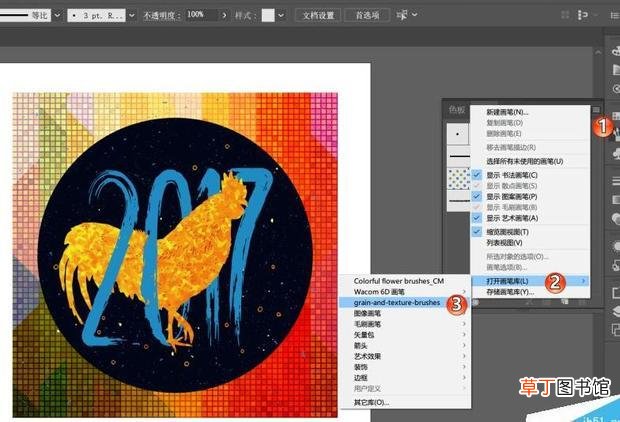Click the 样式 label
Screen dimensions: 620x422
(x=244, y=15)
